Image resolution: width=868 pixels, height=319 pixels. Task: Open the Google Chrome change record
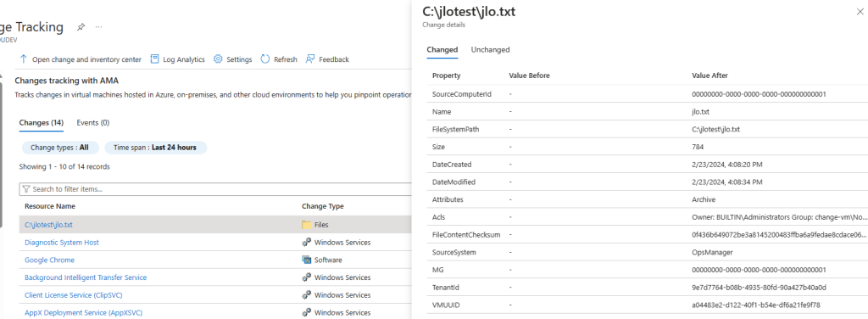click(50, 260)
